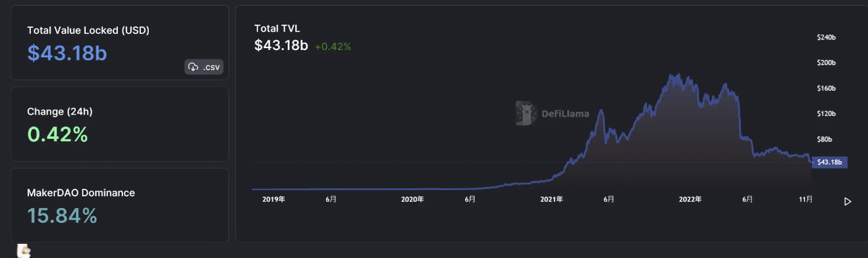Click the 2019年 axis label
This screenshot has height=258, width=868.
pos(273,199)
